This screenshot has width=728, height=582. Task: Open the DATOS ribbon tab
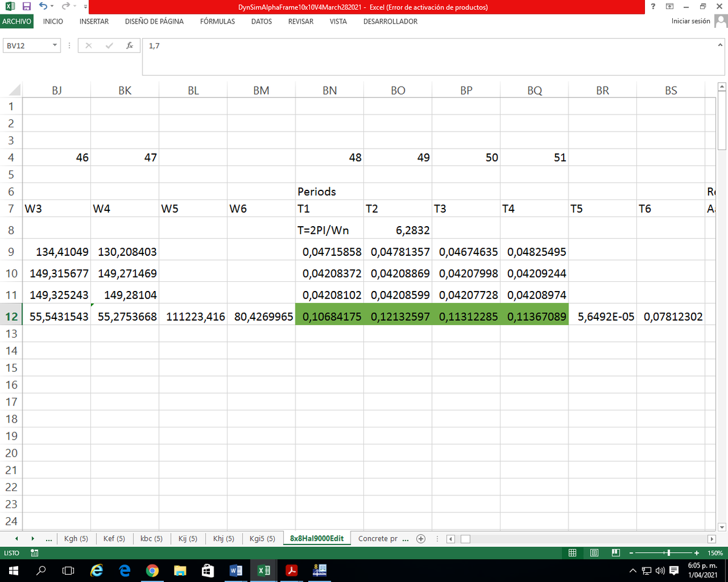[261, 21]
